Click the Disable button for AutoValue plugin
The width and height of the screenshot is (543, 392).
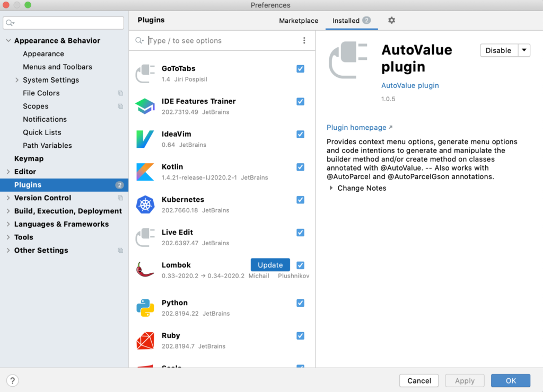pos(498,50)
